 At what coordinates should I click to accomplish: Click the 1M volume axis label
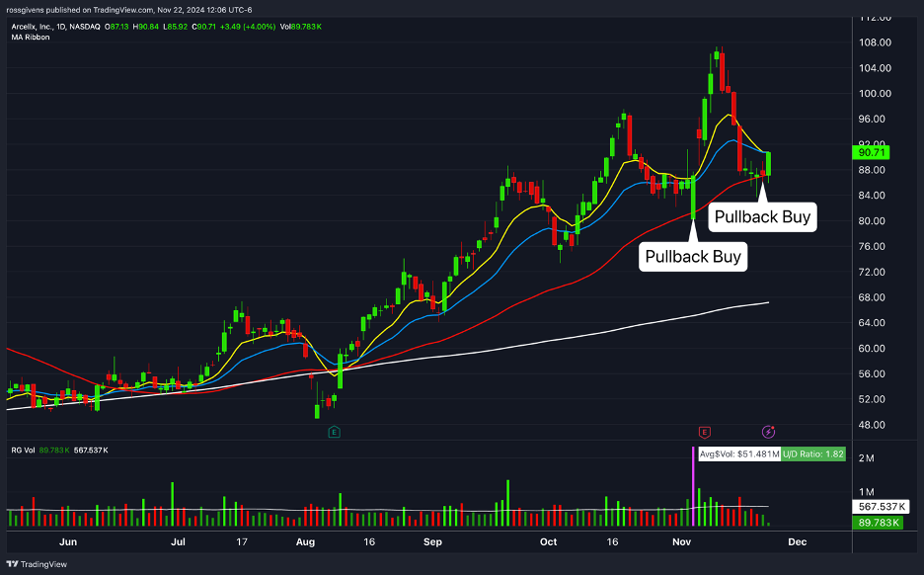pos(867,492)
